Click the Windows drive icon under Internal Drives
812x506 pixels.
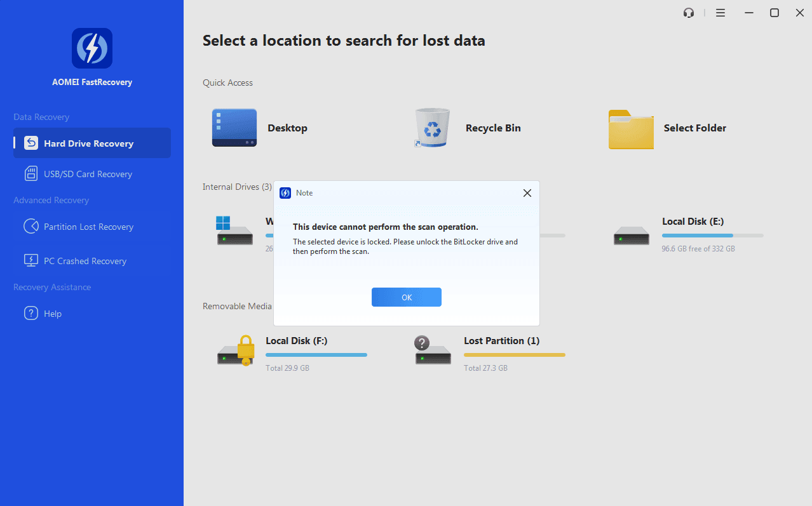pyautogui.click(x=234, y=230)
